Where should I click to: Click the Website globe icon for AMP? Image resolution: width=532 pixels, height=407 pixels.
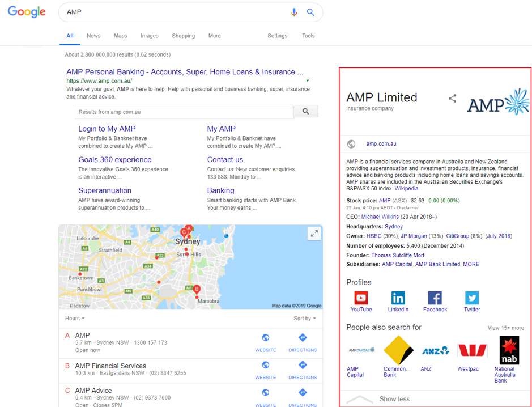pyautogui.click(x=265, y=338)
